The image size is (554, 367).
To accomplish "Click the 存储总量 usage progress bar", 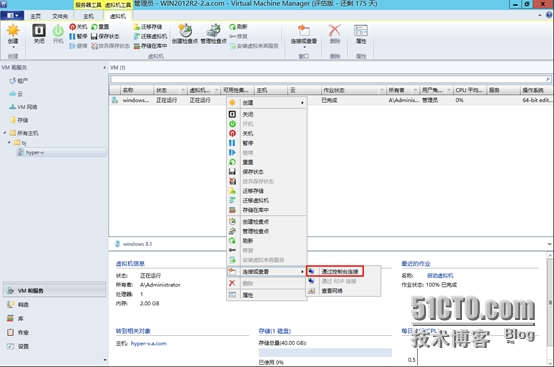I will 325,352.
